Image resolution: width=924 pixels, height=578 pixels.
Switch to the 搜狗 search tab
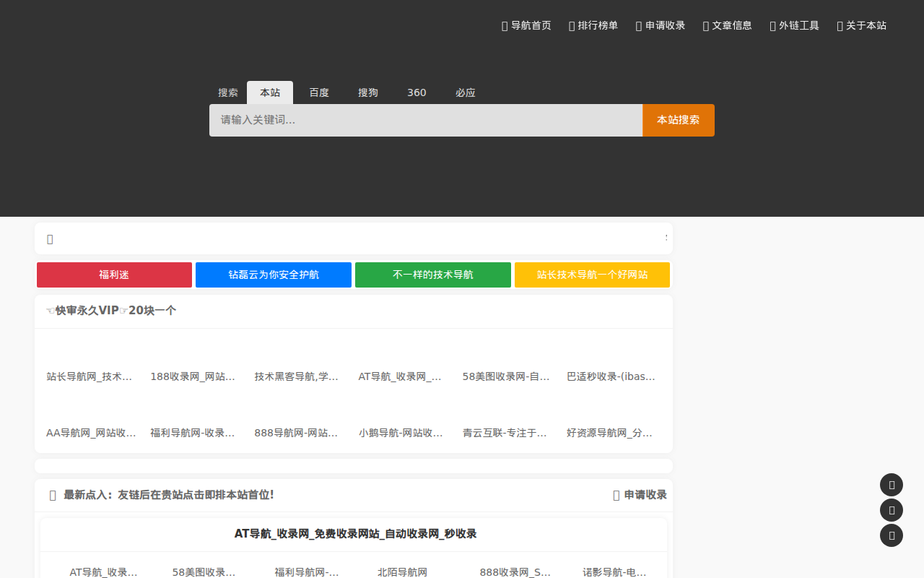pos(368,92)
